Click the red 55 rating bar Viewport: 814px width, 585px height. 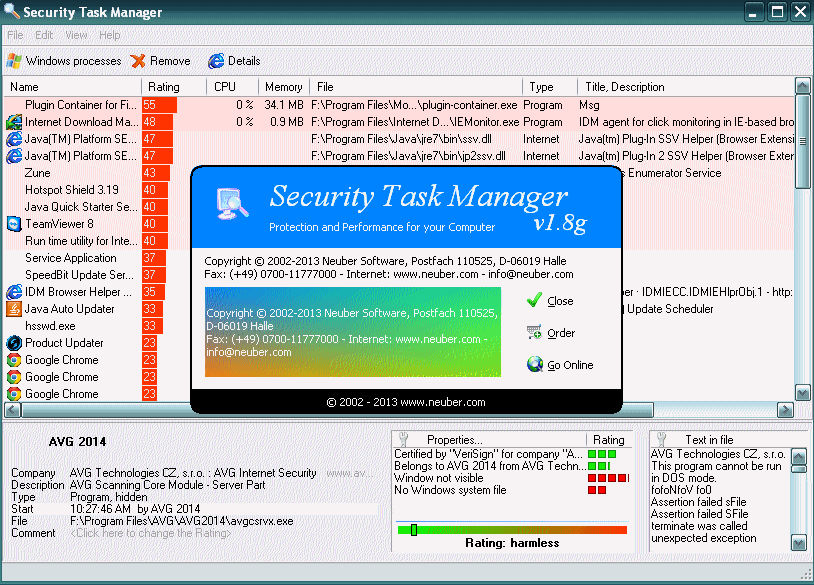tap(159, 105)
